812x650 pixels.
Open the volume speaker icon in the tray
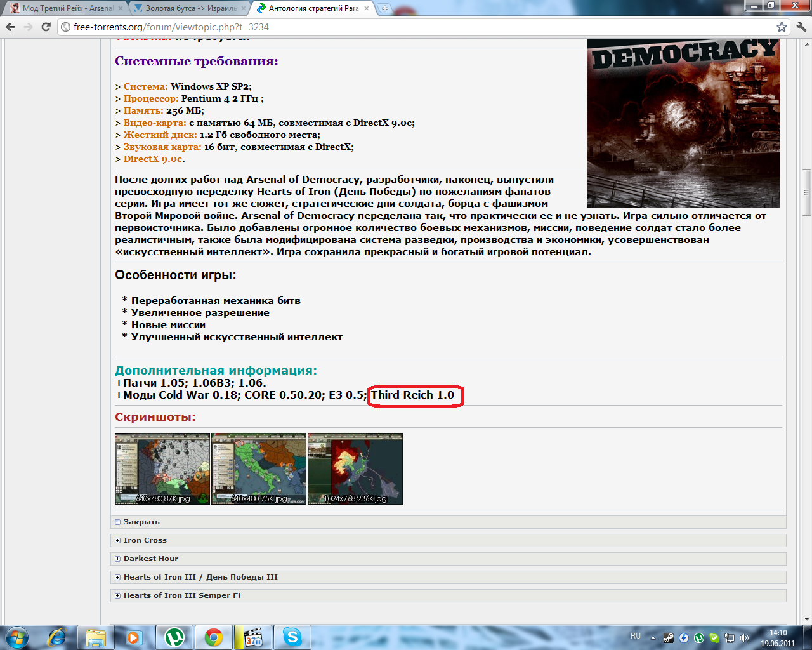744,638
